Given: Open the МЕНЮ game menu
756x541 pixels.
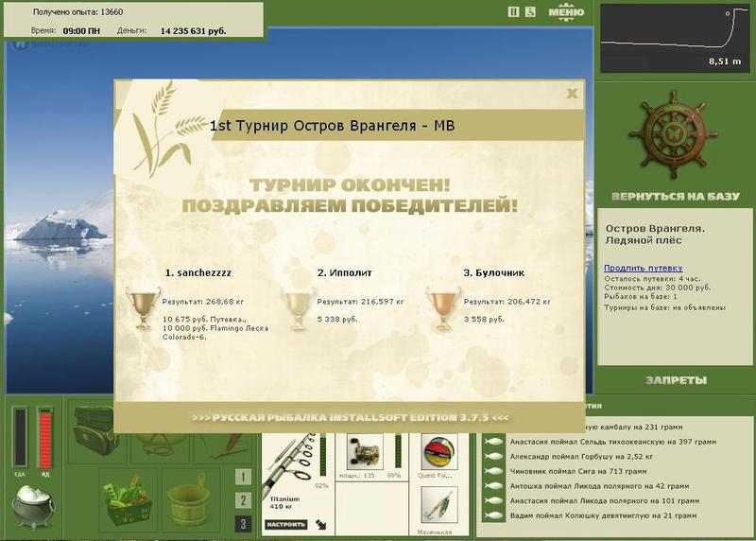Looking at the screenshot, I should pos(566,11).
